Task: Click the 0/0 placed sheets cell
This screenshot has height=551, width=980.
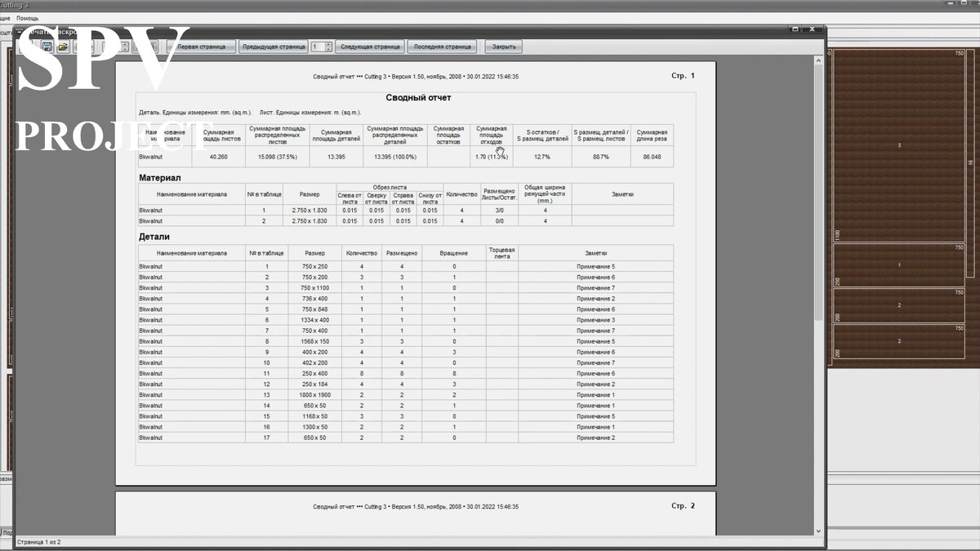Action: 499,220
